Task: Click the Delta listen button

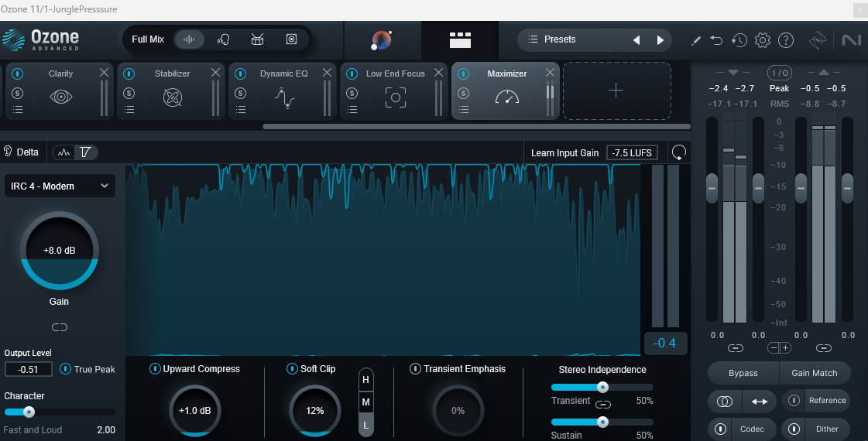Action: tap(22, 152)
